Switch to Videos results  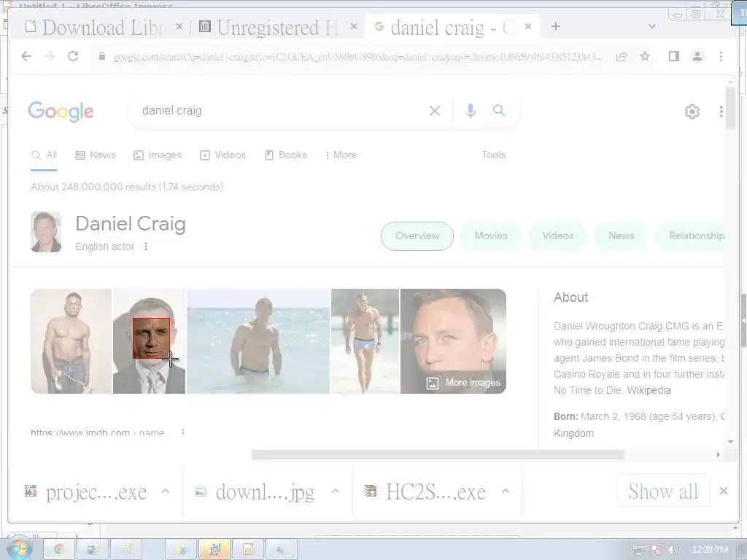(223, 155)
